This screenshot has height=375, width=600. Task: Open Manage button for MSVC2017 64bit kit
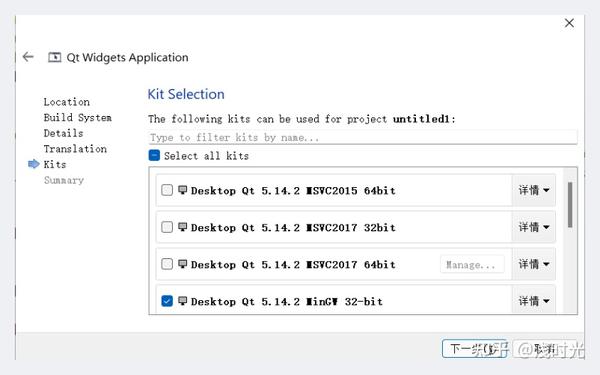click(x=472, y=264)
